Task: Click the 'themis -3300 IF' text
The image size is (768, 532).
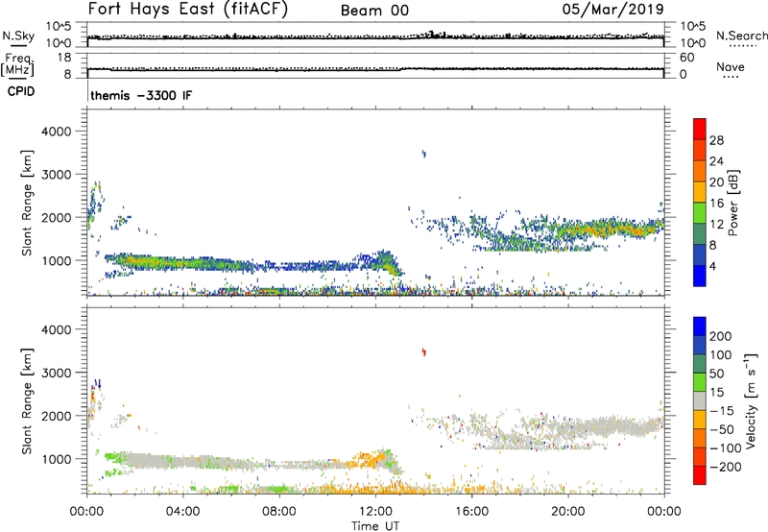Action: tap(141, 95)
